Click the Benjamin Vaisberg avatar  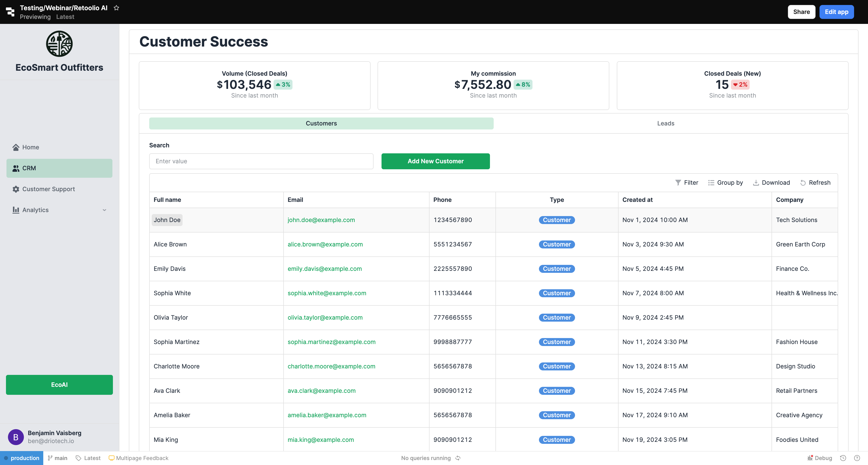pos(16,437)
